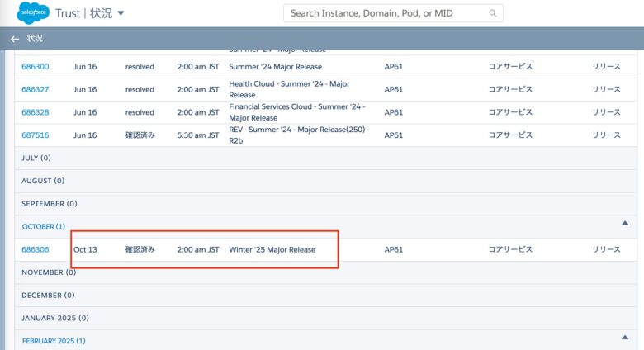Viewport: 644px width, 350px height.
Task: Click the 'Oct 13' date cell
Action: [x=85, y=249]
